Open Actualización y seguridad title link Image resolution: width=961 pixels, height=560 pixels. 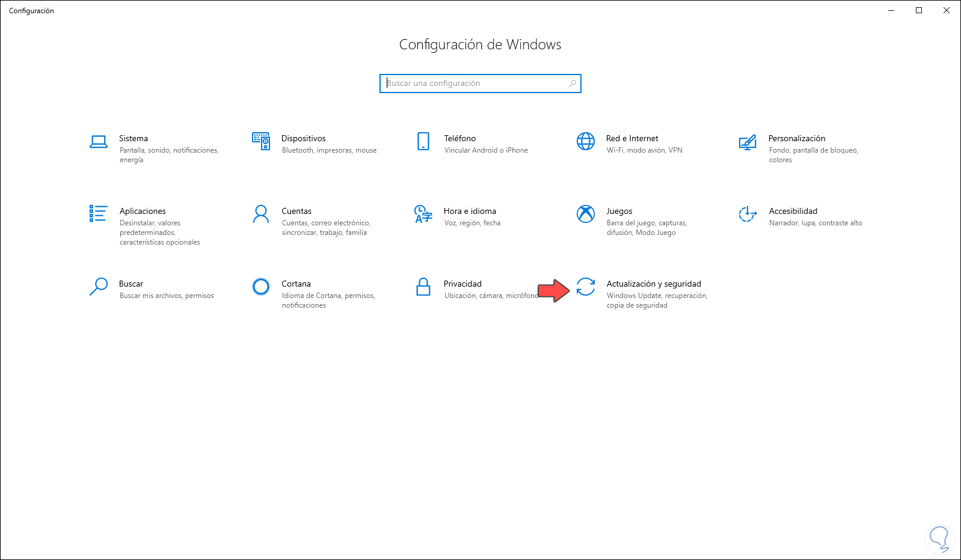(654, 284)
